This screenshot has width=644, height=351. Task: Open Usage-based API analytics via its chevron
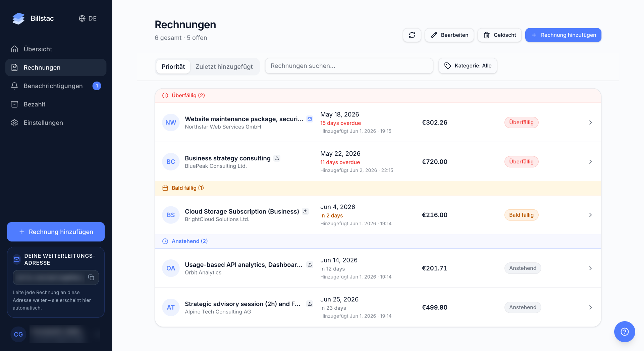[590, 268]
